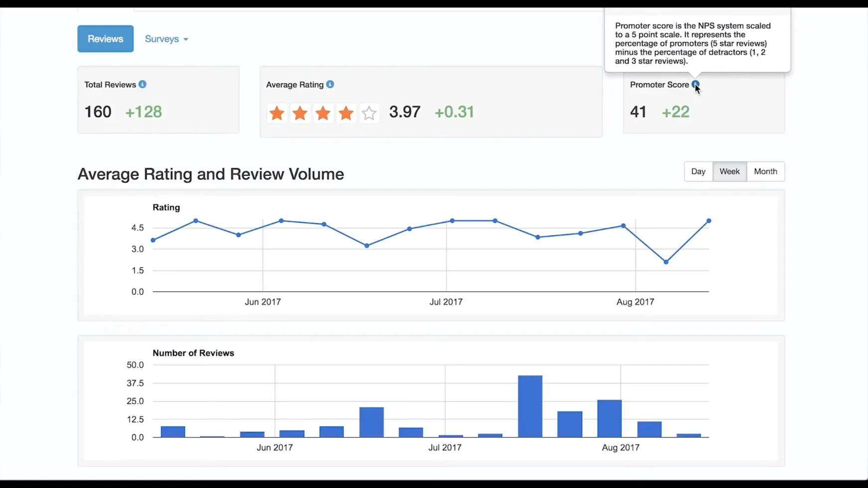Click the lowest point on the Rating line
Image resolution: width=868 pixels, height=488 pixels.
click(666, 262)
